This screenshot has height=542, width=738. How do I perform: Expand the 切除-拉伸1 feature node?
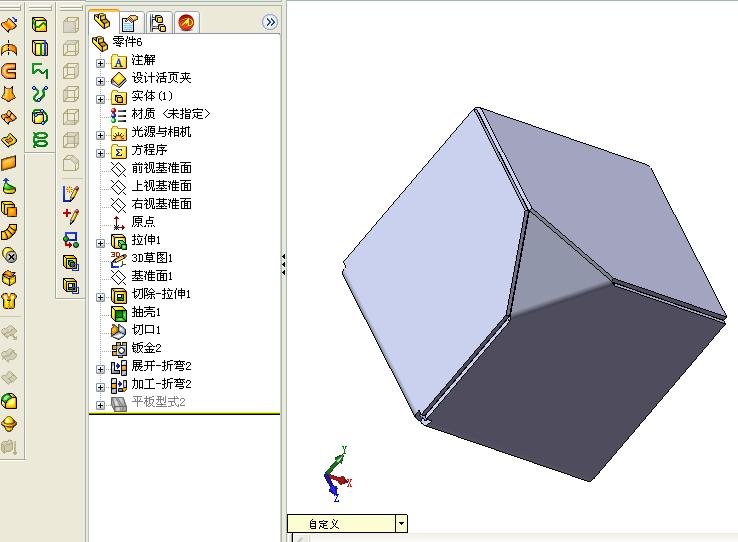pos(100,297)
